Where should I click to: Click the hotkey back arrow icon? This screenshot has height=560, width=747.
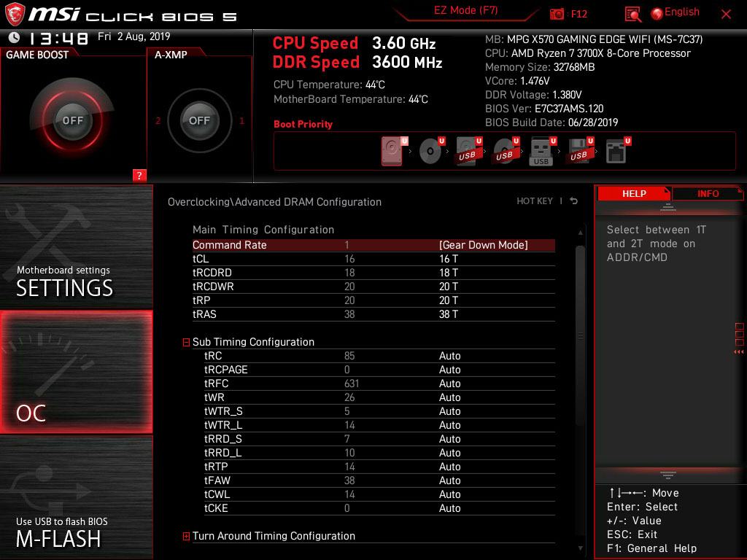[574, 201]
